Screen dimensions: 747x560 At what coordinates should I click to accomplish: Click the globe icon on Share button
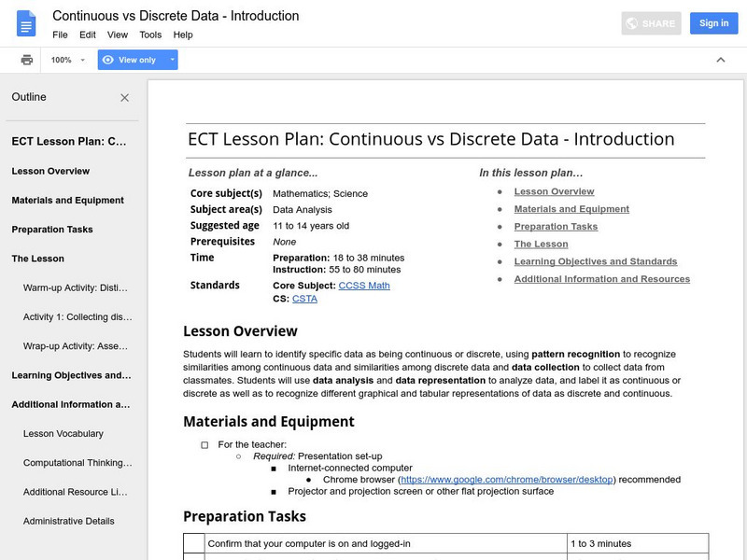632,23
